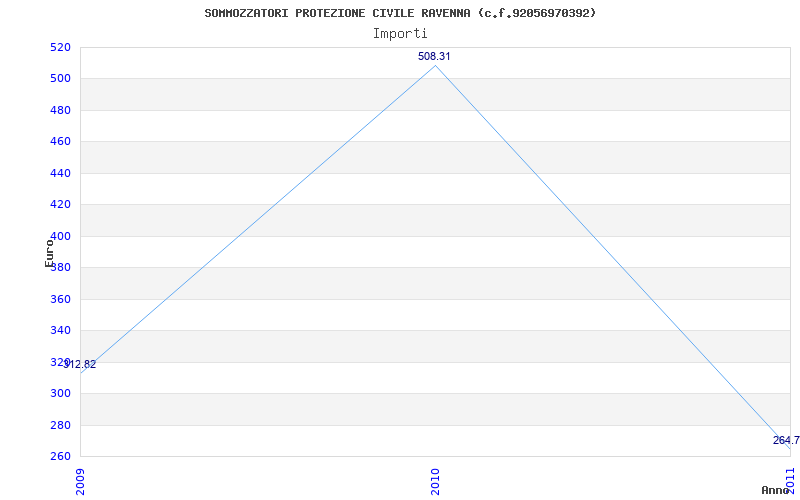The height and width of the screenshot is (500, 800).
Task: Click the 520 y-axis tick label
Action: 60,47
